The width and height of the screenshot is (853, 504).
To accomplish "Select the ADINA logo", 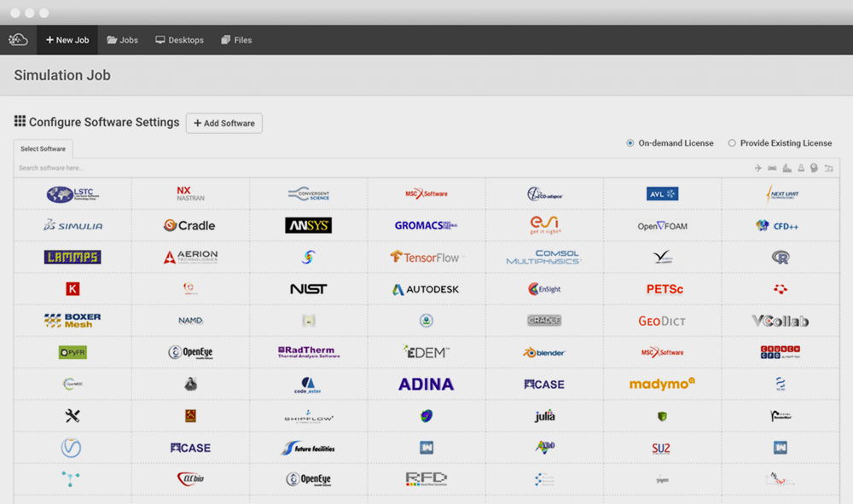I will 426,385.
